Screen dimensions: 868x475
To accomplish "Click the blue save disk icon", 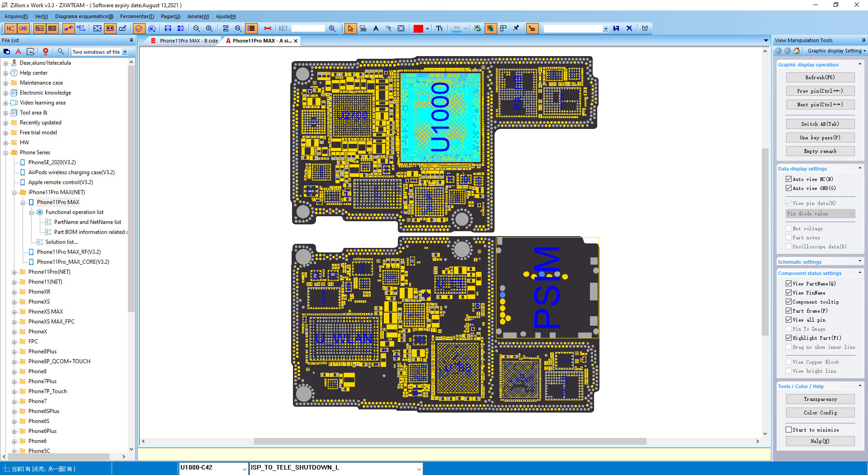I will click(616, 28).
